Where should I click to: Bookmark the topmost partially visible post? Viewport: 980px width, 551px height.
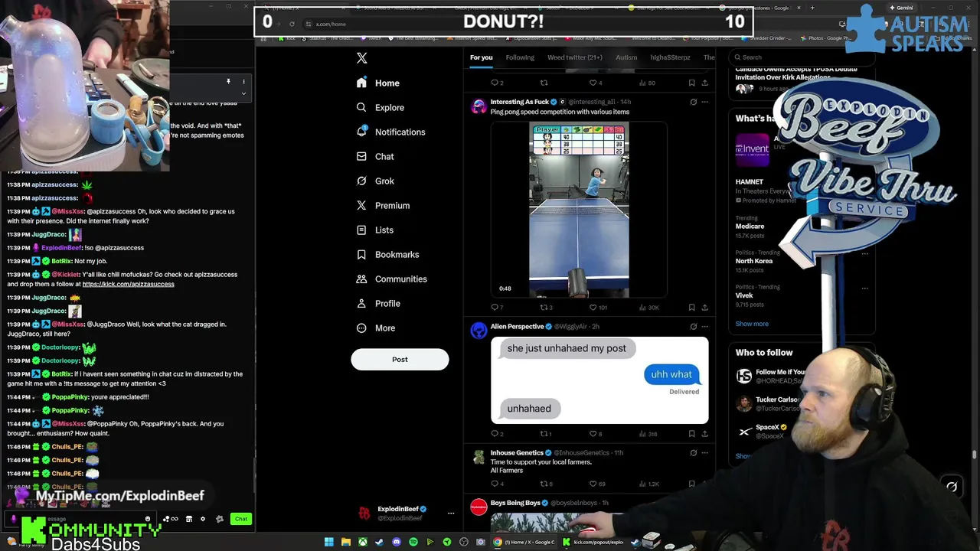[x=691, y=83]
